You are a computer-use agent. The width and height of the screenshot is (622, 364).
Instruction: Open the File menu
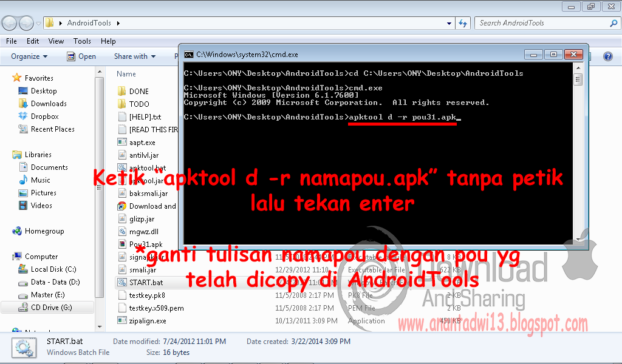(x=11, y=41)
